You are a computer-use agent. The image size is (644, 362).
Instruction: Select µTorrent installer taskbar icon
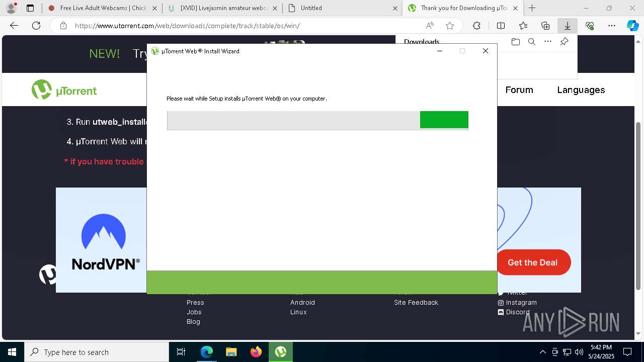281,352
